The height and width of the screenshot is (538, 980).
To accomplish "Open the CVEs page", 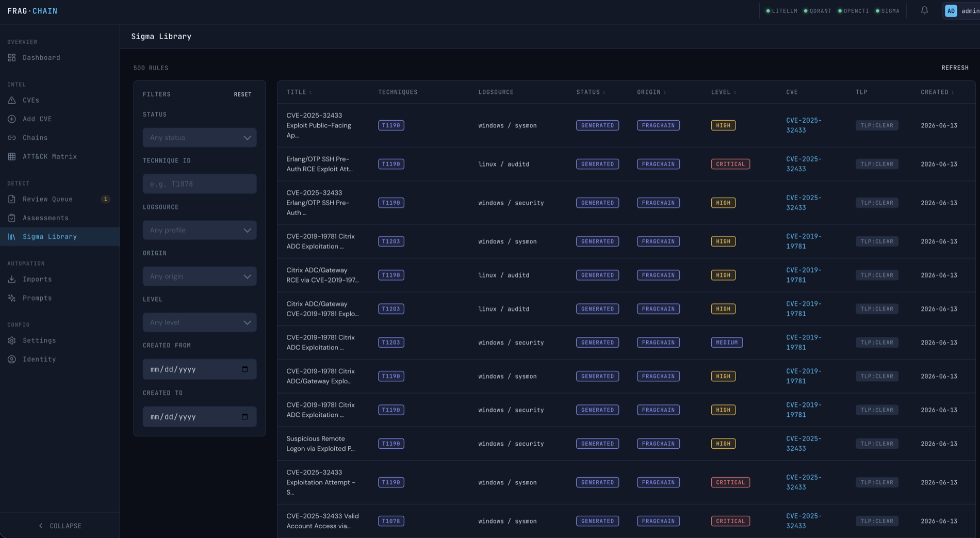I will pyautogui.click(x=60, y=100).
